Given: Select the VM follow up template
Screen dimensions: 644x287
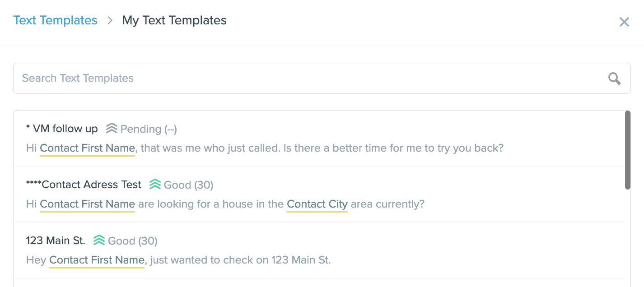Looking at the screenshot, I should 319,139.
